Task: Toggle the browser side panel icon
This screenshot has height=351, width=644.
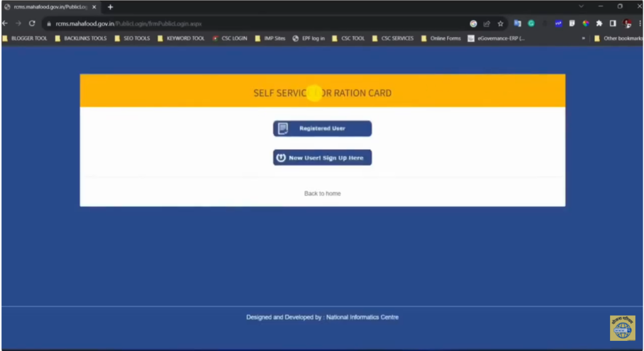Action: pos(613,24)
